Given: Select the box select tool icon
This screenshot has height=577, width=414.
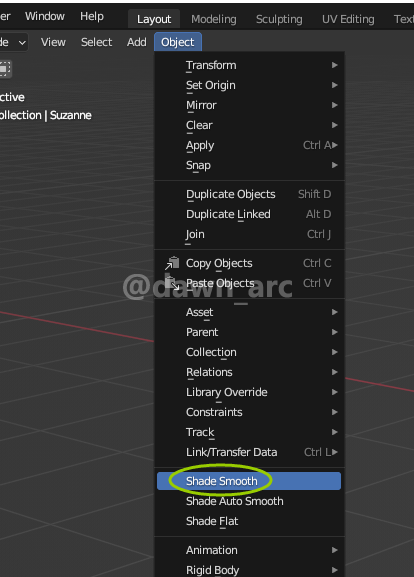Looking at the screenshot, I should 5,69.
